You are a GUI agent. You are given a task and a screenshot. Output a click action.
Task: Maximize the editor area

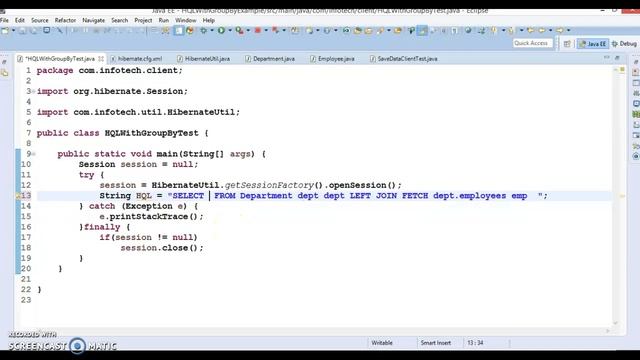(x=617, y=58)
